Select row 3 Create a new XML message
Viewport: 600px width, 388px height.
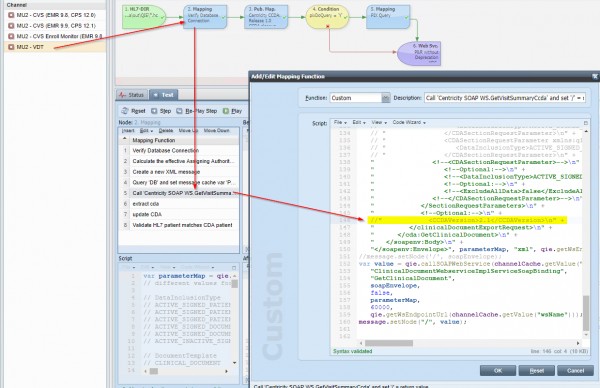pos(179,172)
